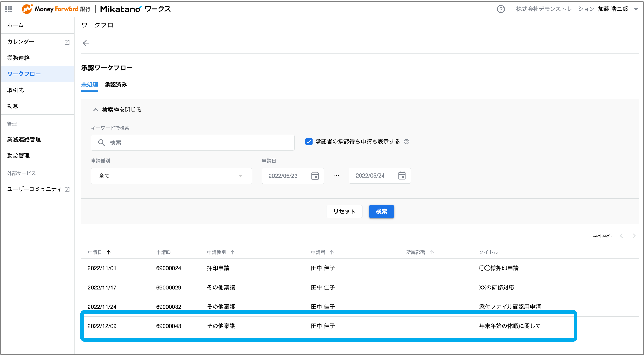
Task: Focus the keyword 検索 input field
Action: 193,143
